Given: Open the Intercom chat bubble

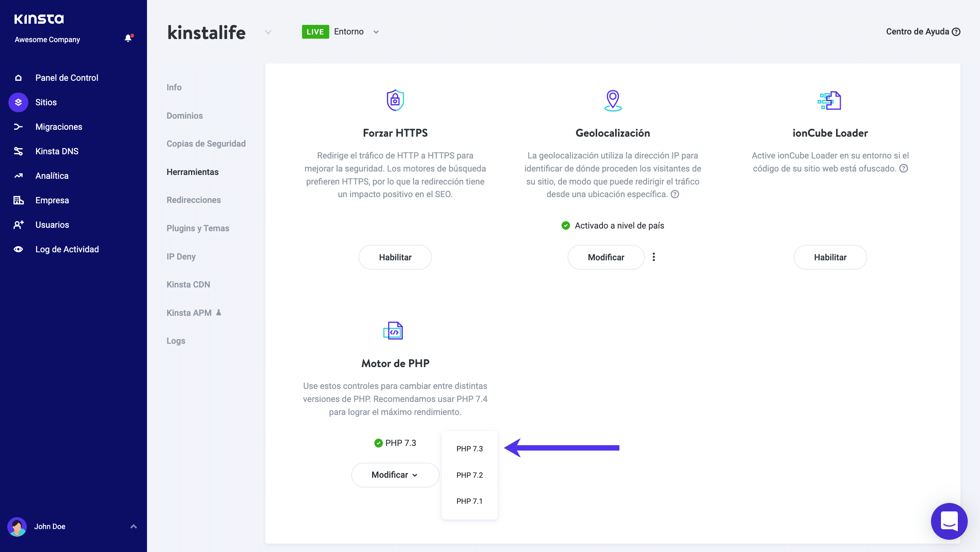Looking at the screenshot, I should [x=949, y=521].
